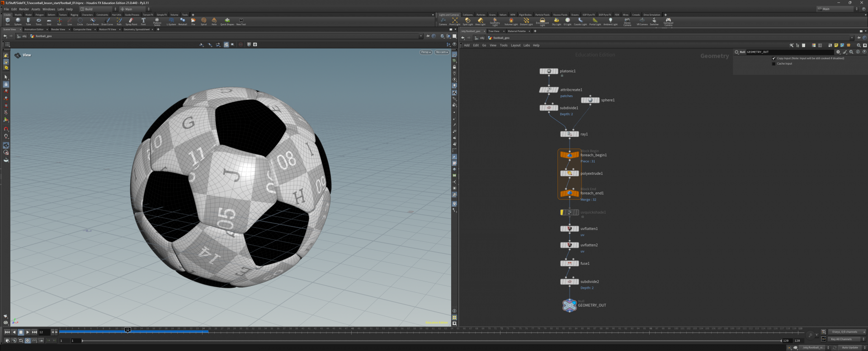Screen dimensions: 868x351
Task: Select the uvflatten1 node in network
Action: (570, 229)
